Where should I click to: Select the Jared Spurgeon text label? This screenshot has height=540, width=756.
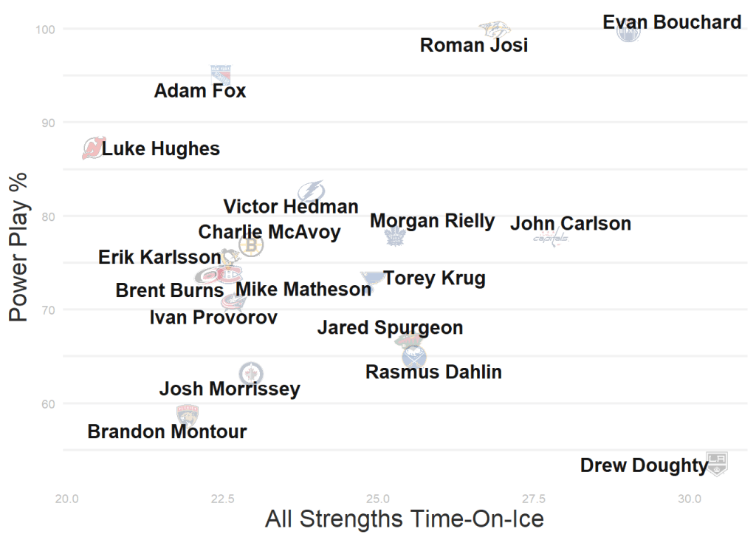point(390,327)
